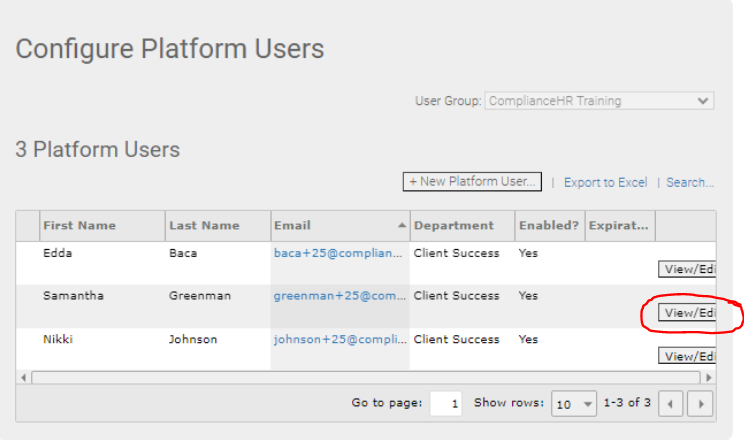744x440 pixels.
Task: Click the horizontal scrollbar left arrow
Action: (23, 378)
